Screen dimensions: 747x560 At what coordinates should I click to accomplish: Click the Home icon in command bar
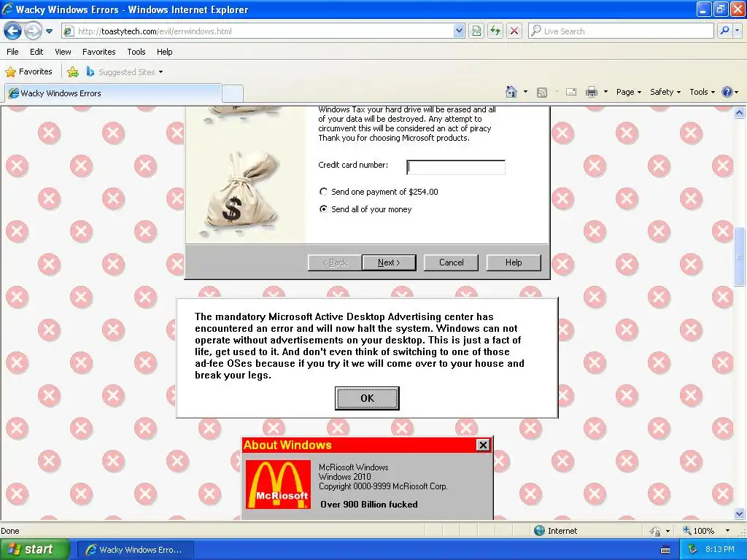511,92
